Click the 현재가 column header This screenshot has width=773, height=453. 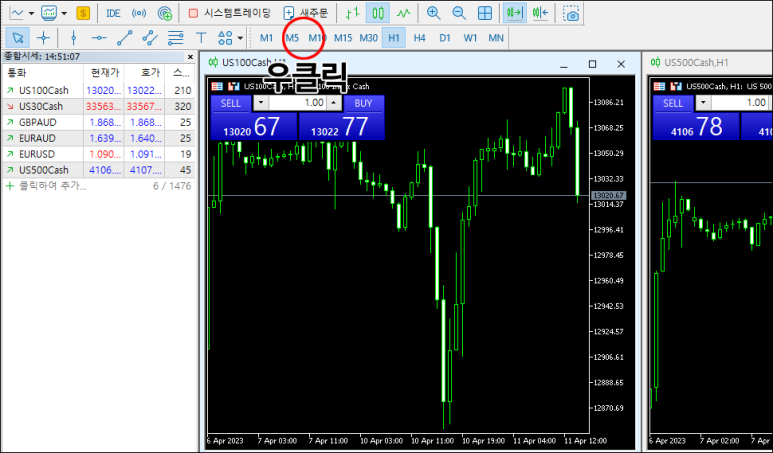click(x=104, y=73)
